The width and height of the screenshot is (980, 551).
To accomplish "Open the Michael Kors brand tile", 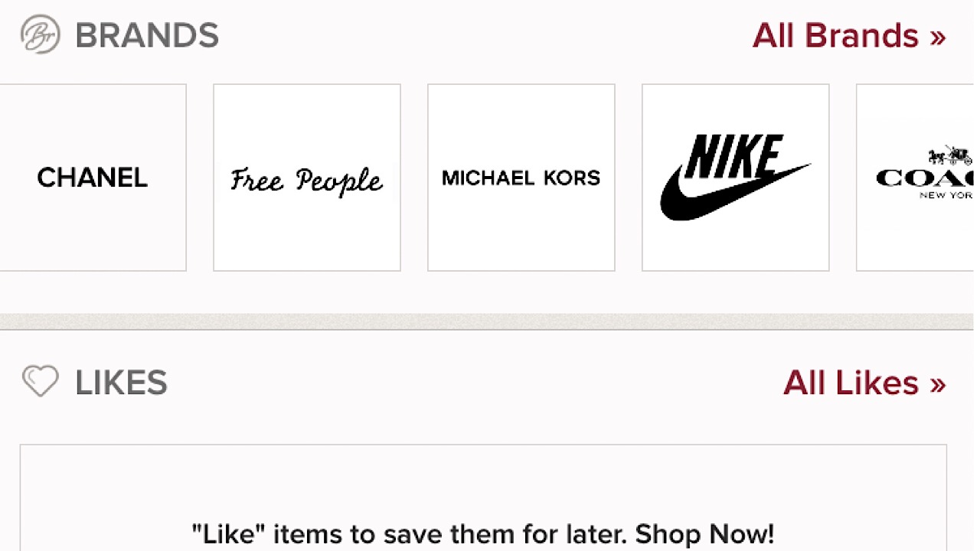I will 521,177.
